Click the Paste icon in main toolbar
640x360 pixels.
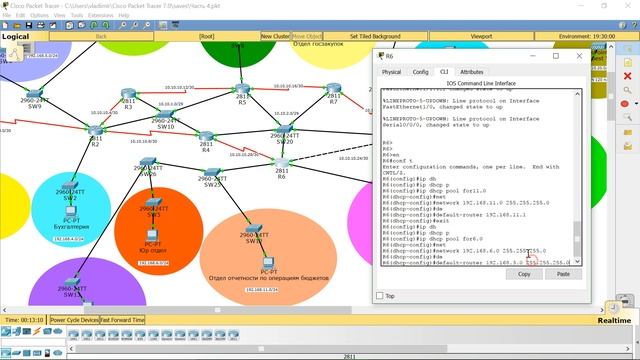point(82,25)
